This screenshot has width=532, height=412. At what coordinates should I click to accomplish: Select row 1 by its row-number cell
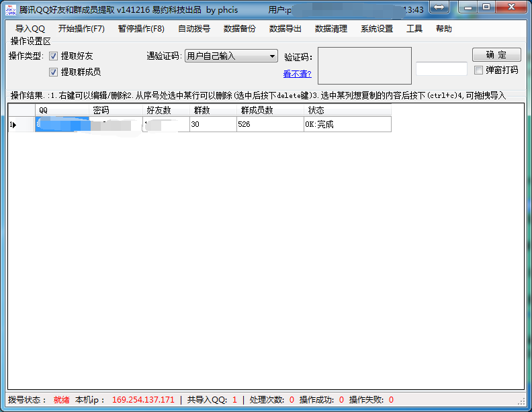click(x=21, y=124)
